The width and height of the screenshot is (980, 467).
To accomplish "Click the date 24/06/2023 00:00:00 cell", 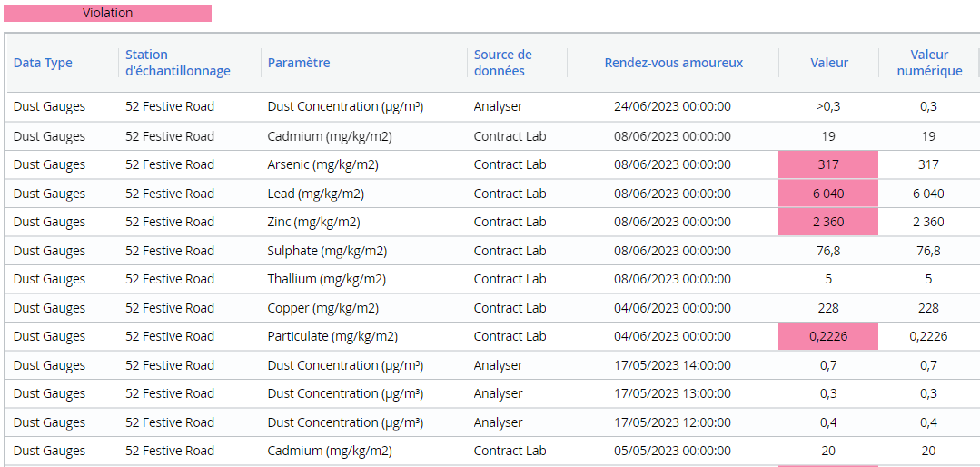I will tap(672, 107).
